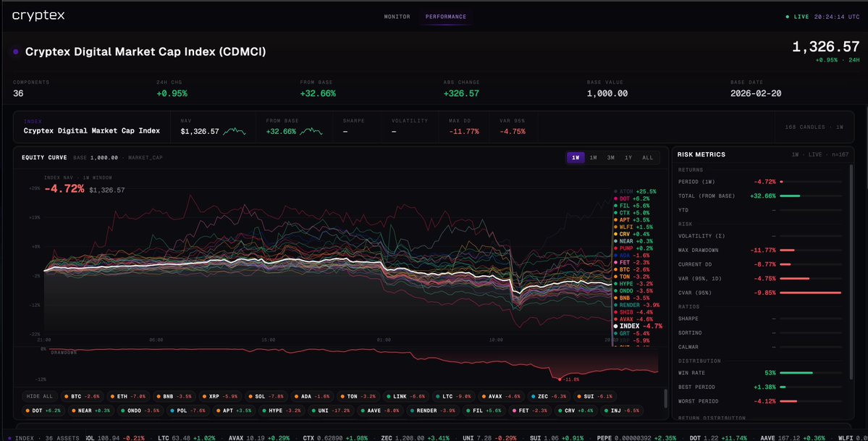Image resolution: width=868 pixels, height=441 pixels.
Task: Click the NAV sparkline next to $1,326.57
Action: pyautogui.click(x=235, y=131)
